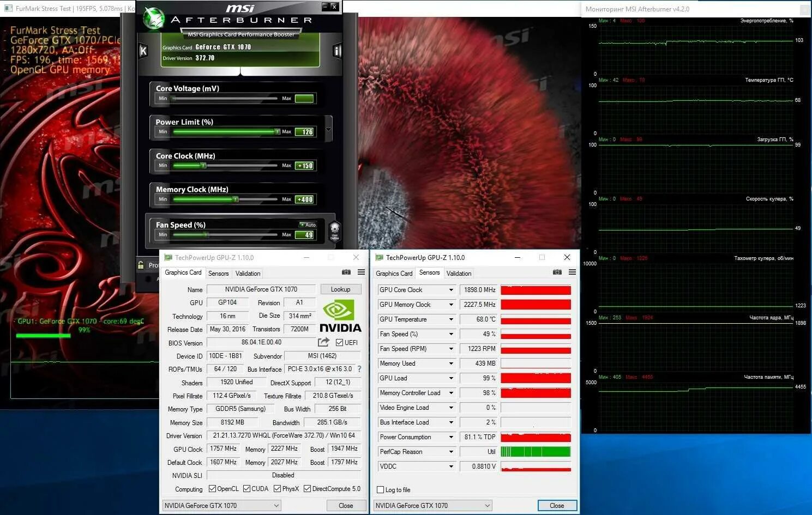The image size is (812, 515).
Task: Click the Bus Interface question mark icon
Action: click(359, 369)
